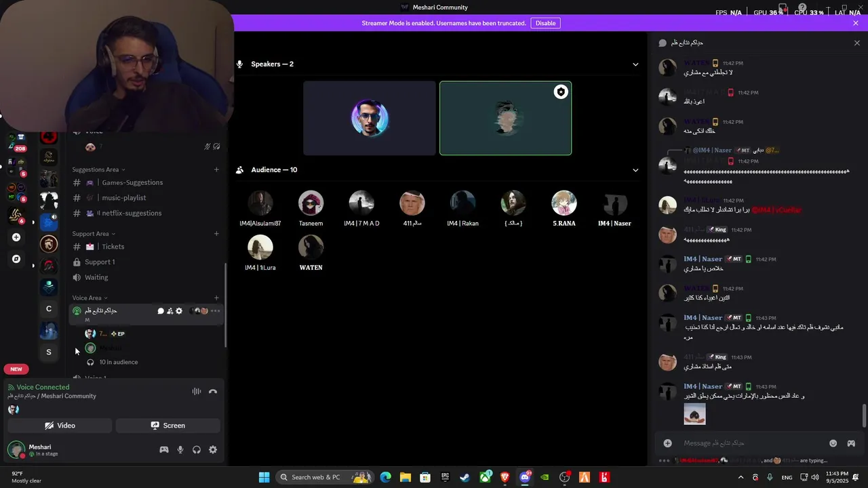Image resolution: width=868 pixels, height=488 pixels.
Task: Disconnect from voice with the hang-up icon
Action: 213,391
